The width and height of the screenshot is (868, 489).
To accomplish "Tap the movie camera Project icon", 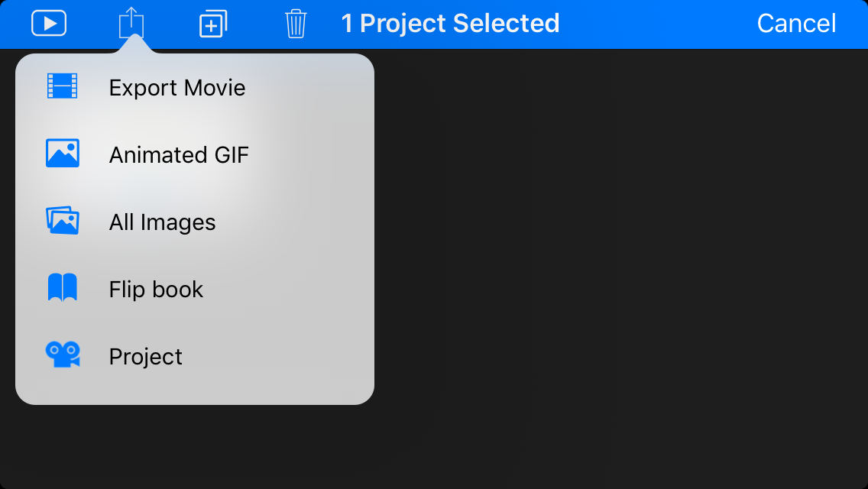I will pos(62,355).
